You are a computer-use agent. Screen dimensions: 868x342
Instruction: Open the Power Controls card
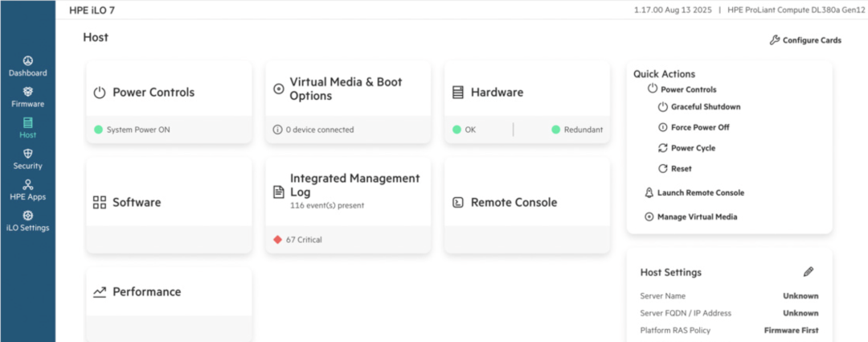coord(169,102)
